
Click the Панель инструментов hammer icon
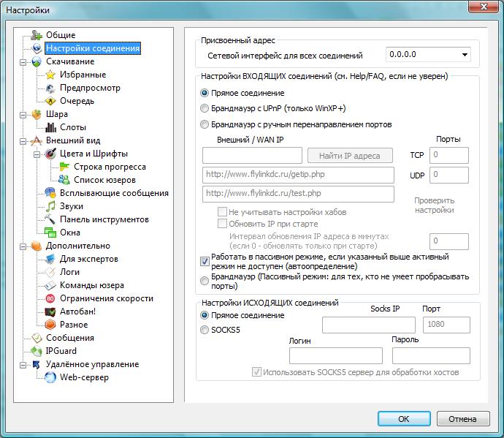coord(50,219)
